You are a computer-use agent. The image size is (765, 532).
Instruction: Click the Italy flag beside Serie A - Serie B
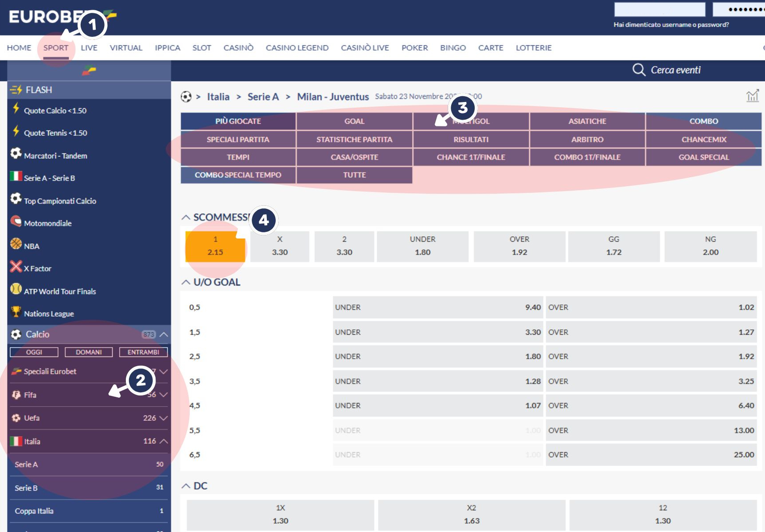(x=16, y=178)
